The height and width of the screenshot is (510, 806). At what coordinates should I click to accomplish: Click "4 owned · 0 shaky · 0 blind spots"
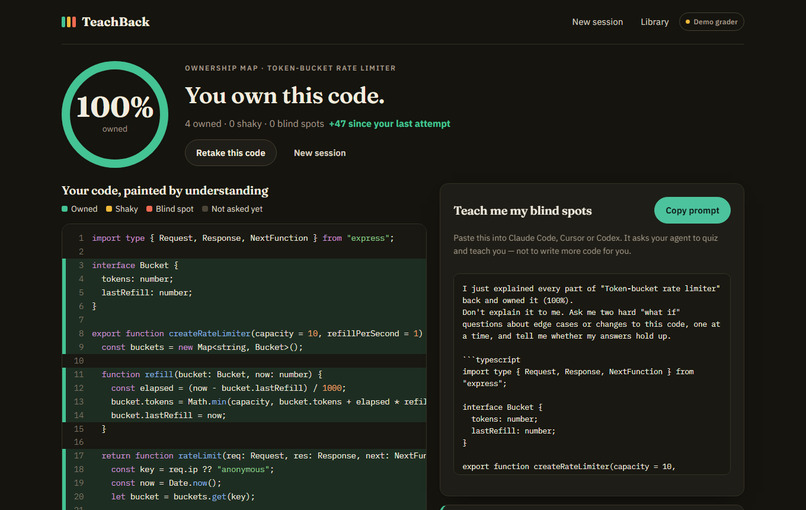pos(254,123)
